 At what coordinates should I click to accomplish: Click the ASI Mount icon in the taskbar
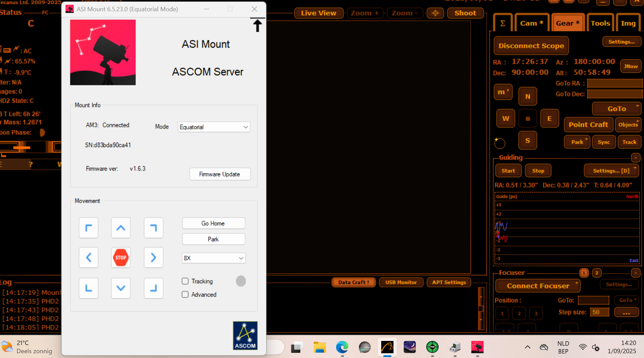[477, 347]
